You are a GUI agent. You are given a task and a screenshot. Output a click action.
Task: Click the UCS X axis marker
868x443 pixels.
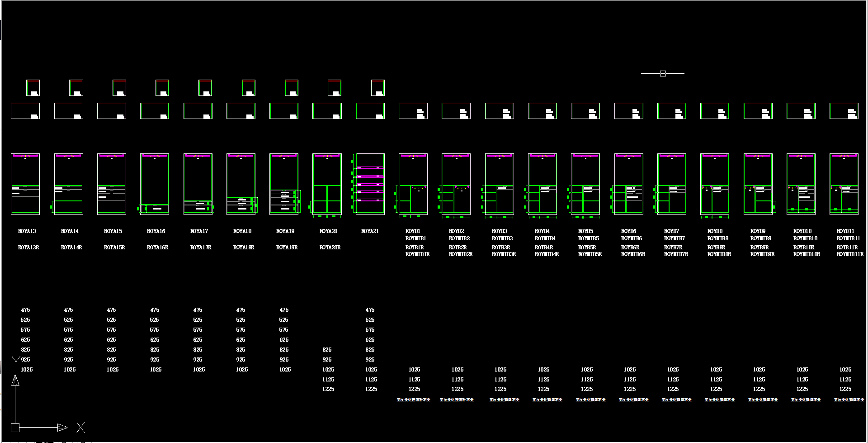point(80,428)
